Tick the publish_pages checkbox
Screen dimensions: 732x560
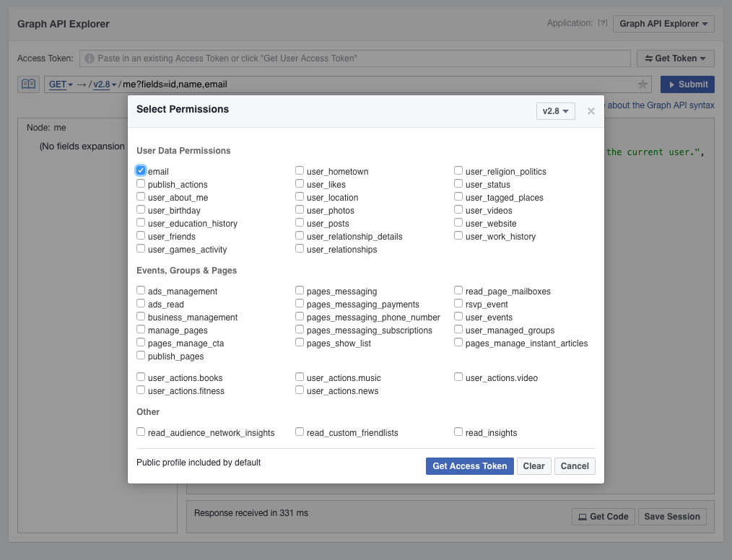(141, 356)
